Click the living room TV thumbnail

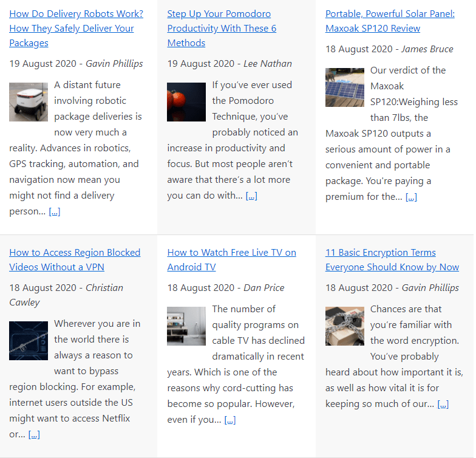tap(186, 326)
